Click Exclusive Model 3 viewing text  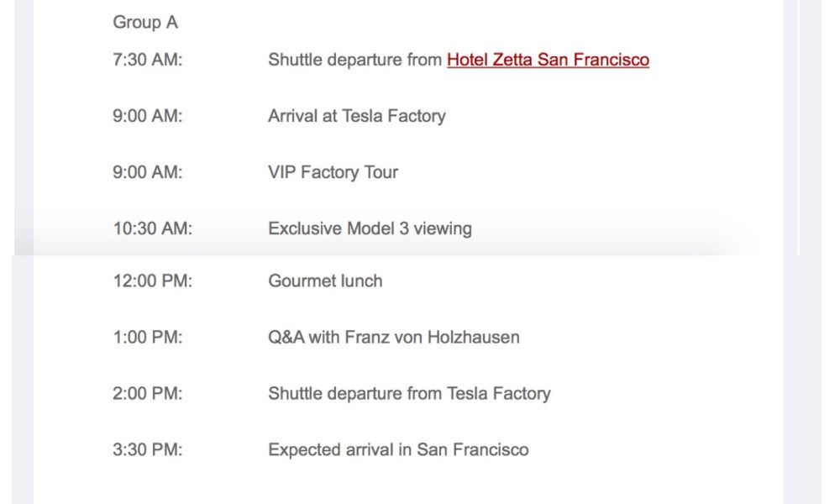(370, 228)
